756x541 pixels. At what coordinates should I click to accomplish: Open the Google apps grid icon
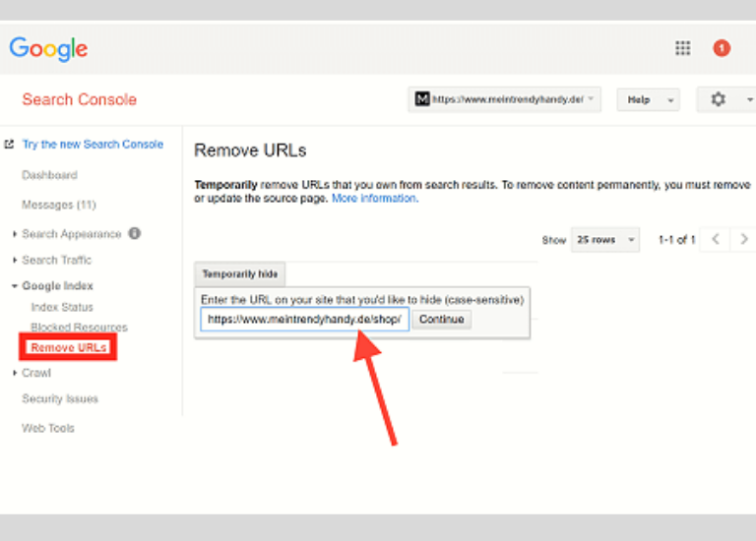tap(682, 48)
